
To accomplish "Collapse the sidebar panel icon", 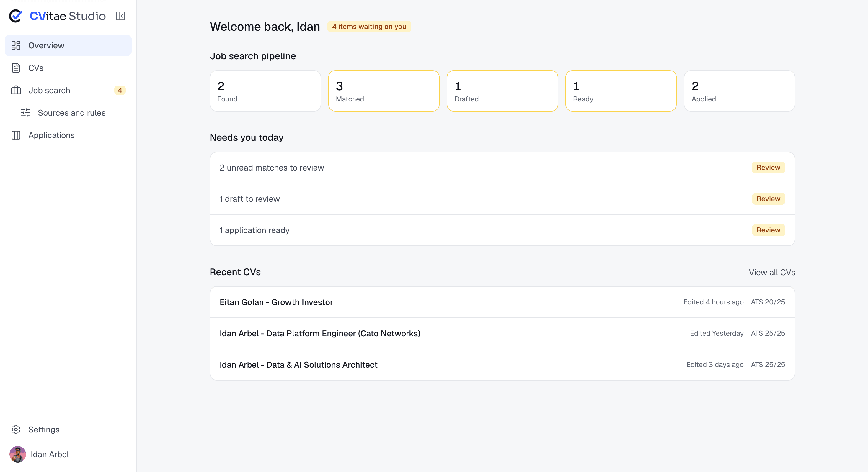I will (120, 16).
